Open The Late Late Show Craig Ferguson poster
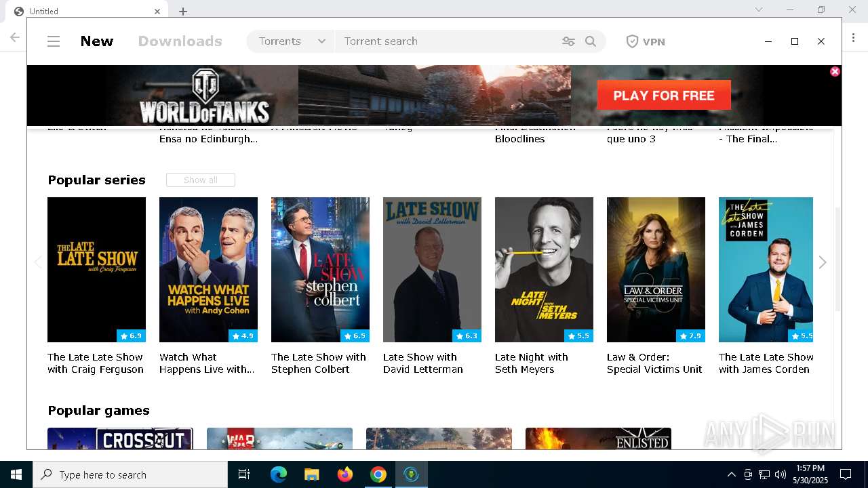 click(96, 270)
